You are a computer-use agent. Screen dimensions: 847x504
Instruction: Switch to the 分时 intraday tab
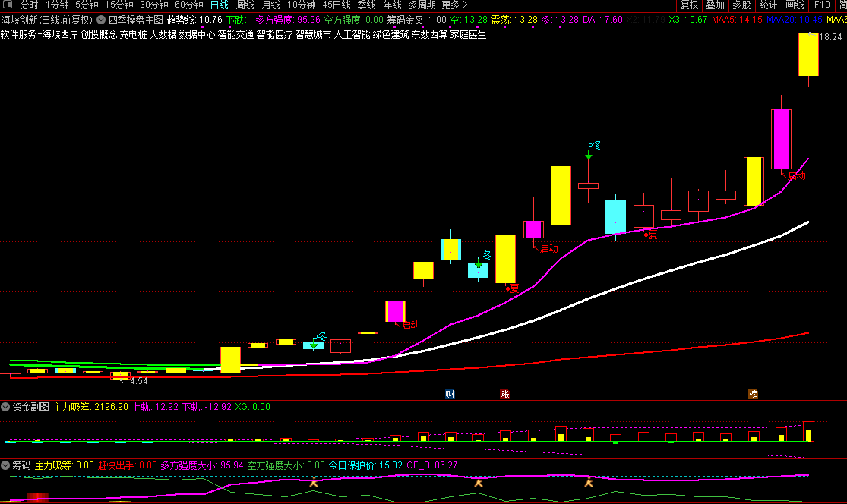29,5
